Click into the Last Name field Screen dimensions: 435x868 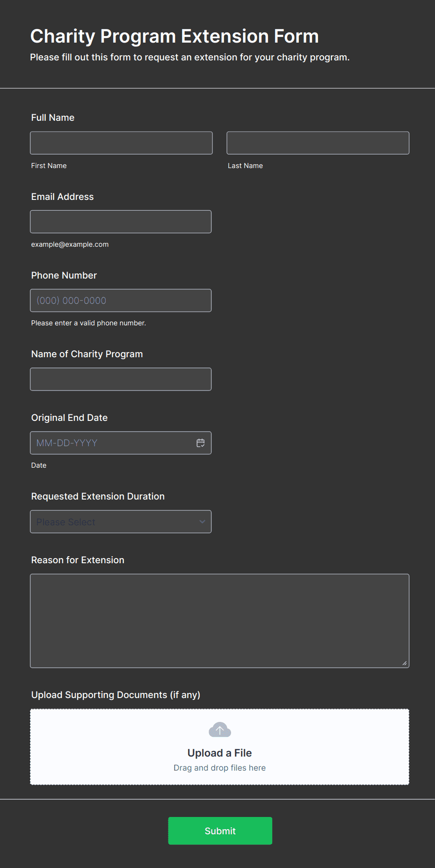318,143
